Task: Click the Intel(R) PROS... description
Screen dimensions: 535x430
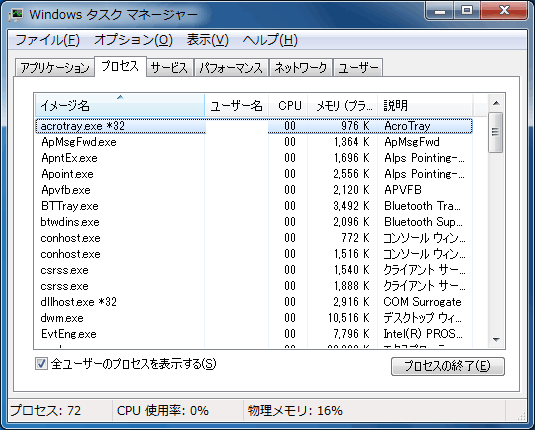Action: [x=423, y=334]
